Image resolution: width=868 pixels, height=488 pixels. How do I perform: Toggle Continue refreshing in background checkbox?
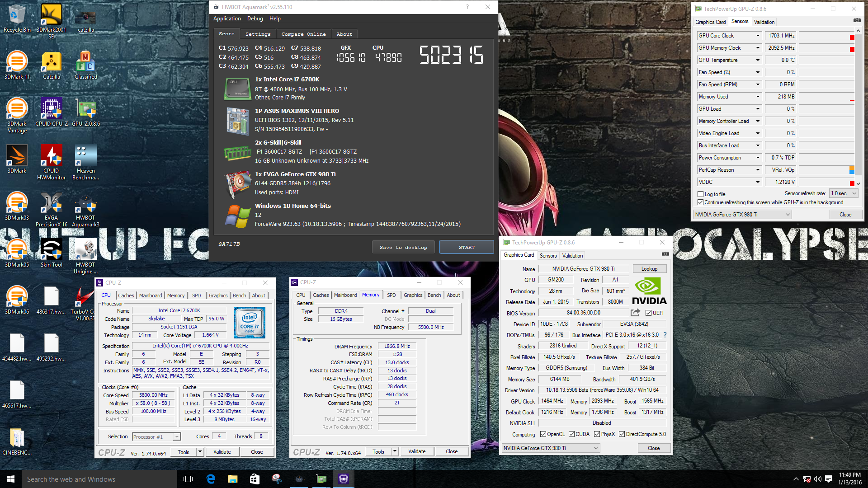tap(701, 202)
